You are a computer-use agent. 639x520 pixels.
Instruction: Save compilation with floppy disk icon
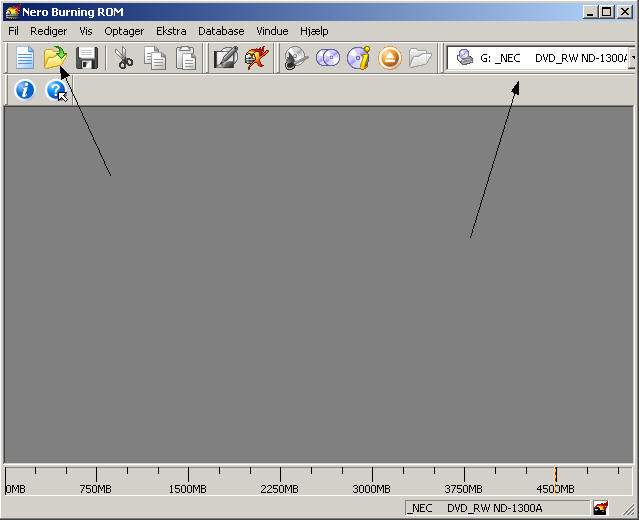tap(87, 58)
